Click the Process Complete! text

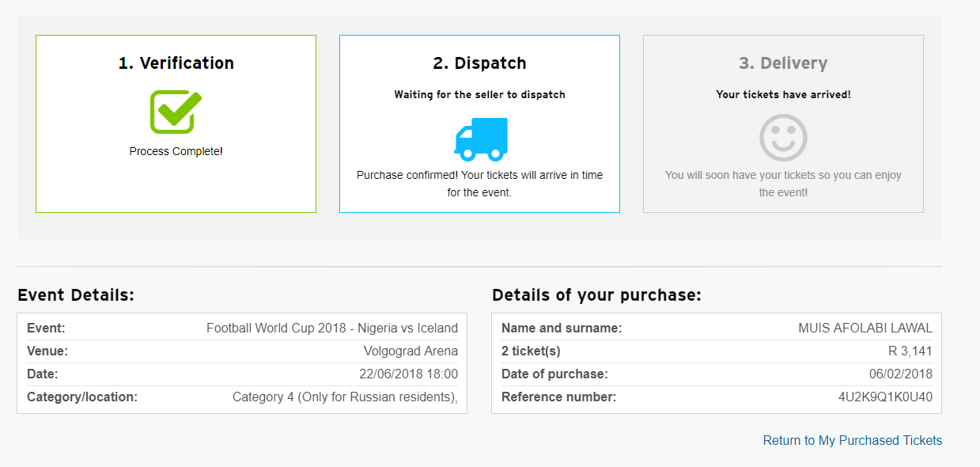coord(176,151)
